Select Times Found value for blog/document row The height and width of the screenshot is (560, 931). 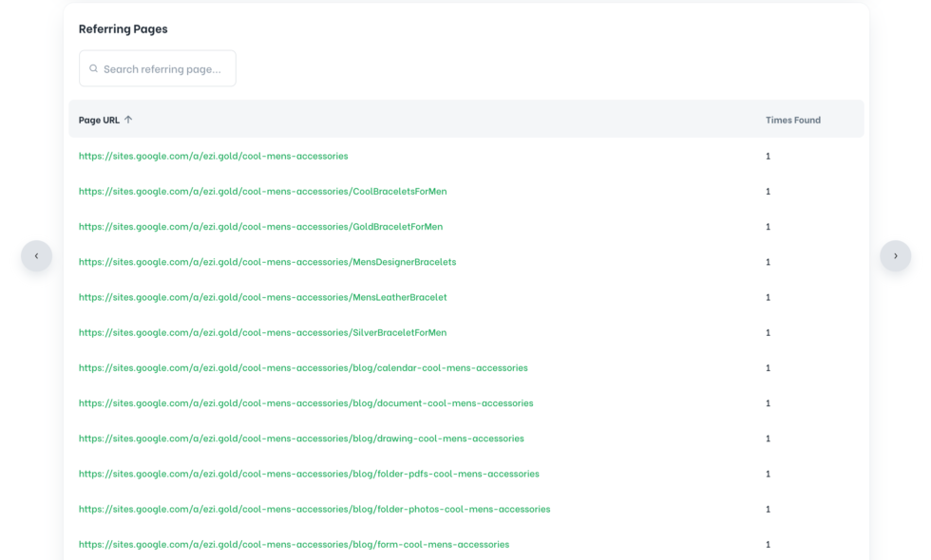click(768, 403)
